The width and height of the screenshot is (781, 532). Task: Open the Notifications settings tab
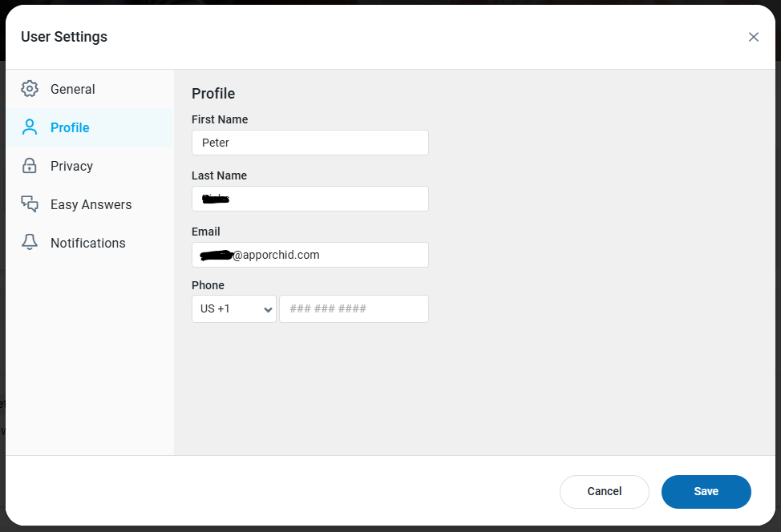click(87, 243)
